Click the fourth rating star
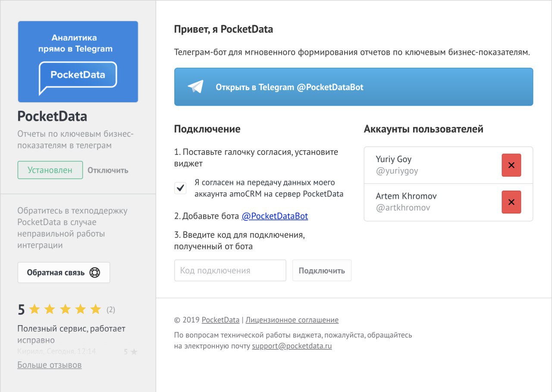 pos(80,309)
